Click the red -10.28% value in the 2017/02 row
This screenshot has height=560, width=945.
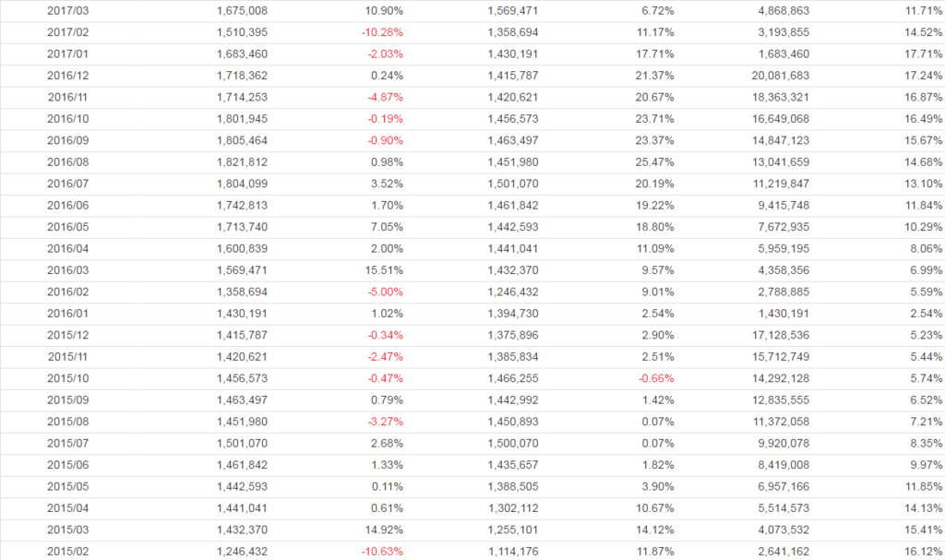pos(383,32)
